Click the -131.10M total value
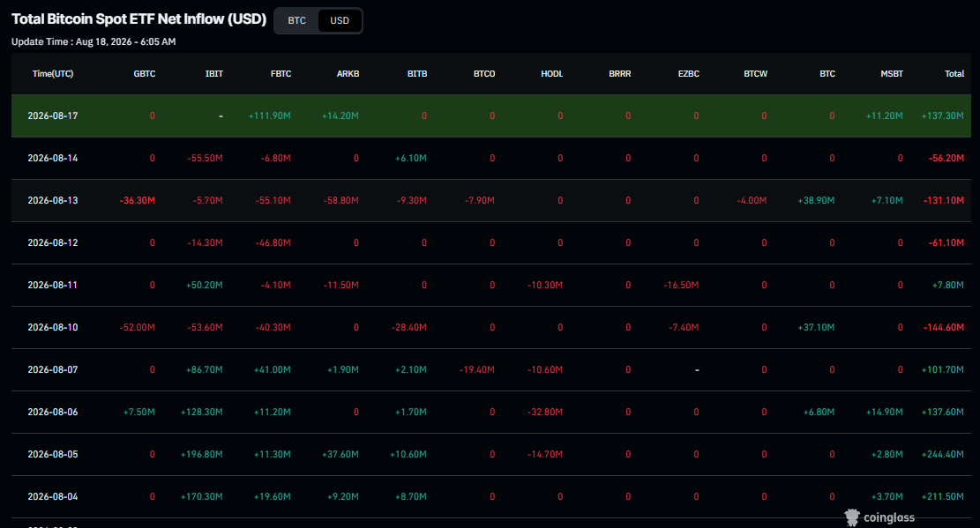 944,201
